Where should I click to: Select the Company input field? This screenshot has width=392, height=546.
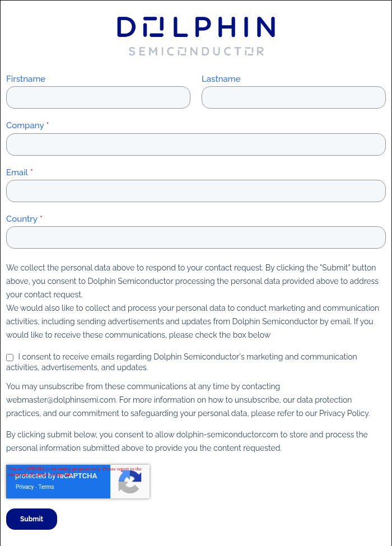click(x=196, y=144)
